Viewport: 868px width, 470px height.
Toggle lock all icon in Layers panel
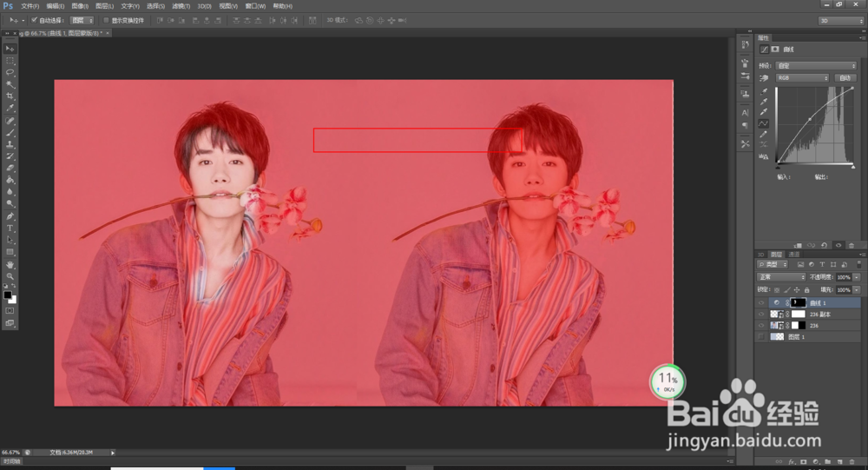point(807,290)
